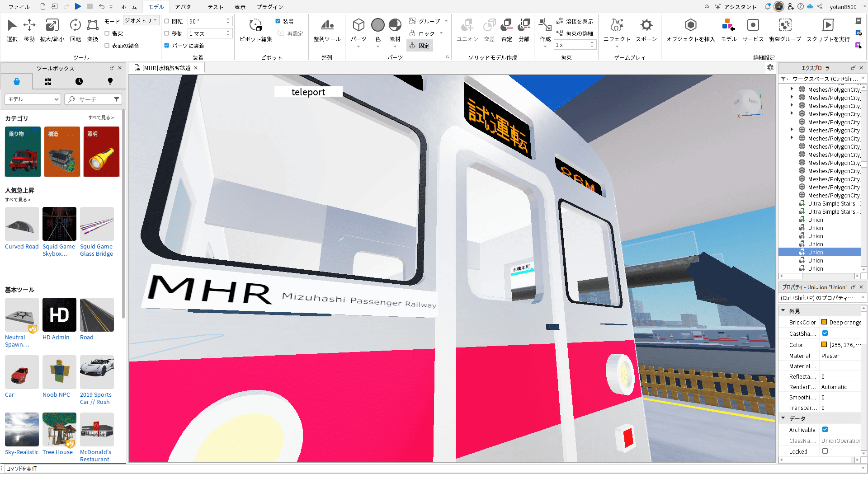The width and height of the screenshot is (868, 488).
Task: Open the Create constraint (作成) tool
Action: tap(545, 31)
